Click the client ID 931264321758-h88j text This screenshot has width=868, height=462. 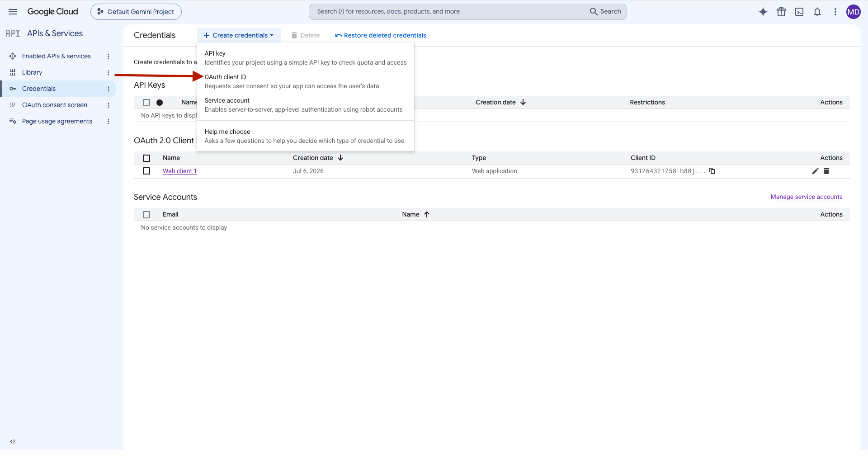tap(668, 171)
